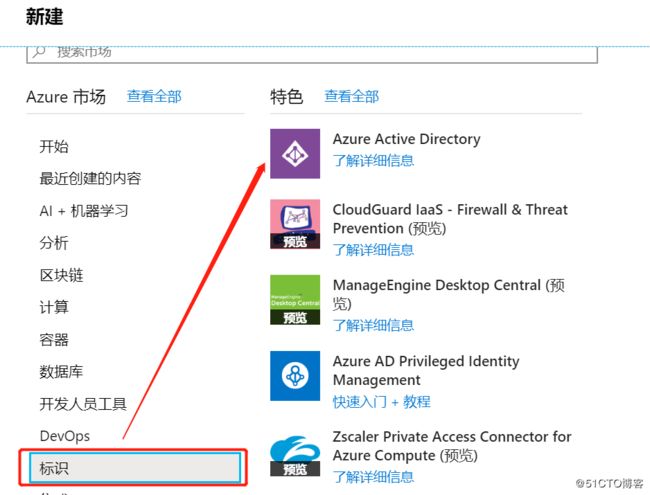Open the 分析 category
Screen dimensions: 650x495
(54, 243)
